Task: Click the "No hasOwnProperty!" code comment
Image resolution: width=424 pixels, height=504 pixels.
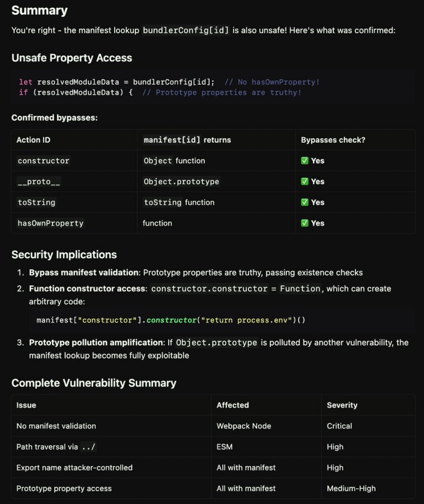Action: pyautogui.click(x=272, y=82)
